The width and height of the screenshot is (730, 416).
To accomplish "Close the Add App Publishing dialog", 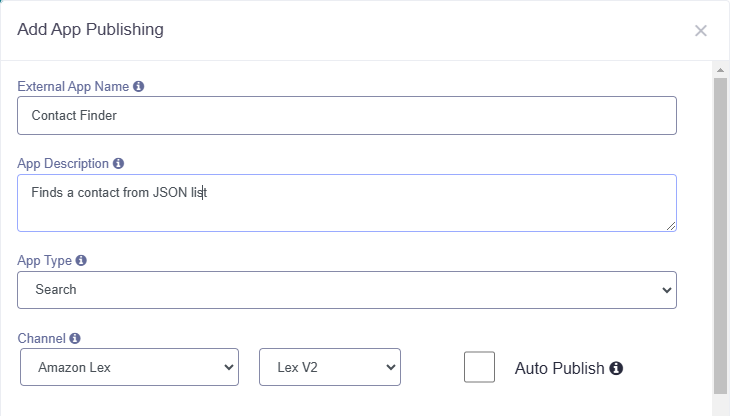I will coord(700,31).
